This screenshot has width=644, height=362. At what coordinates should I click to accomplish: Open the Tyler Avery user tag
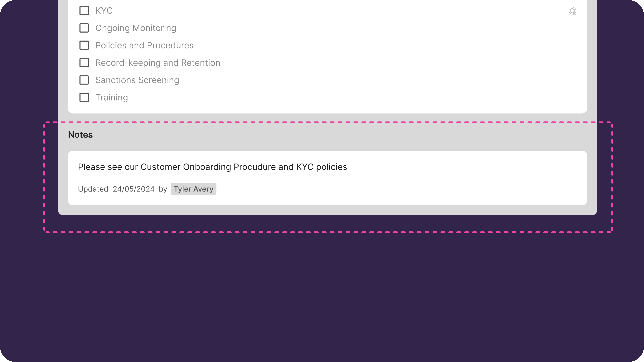click(x=194, y=189)
